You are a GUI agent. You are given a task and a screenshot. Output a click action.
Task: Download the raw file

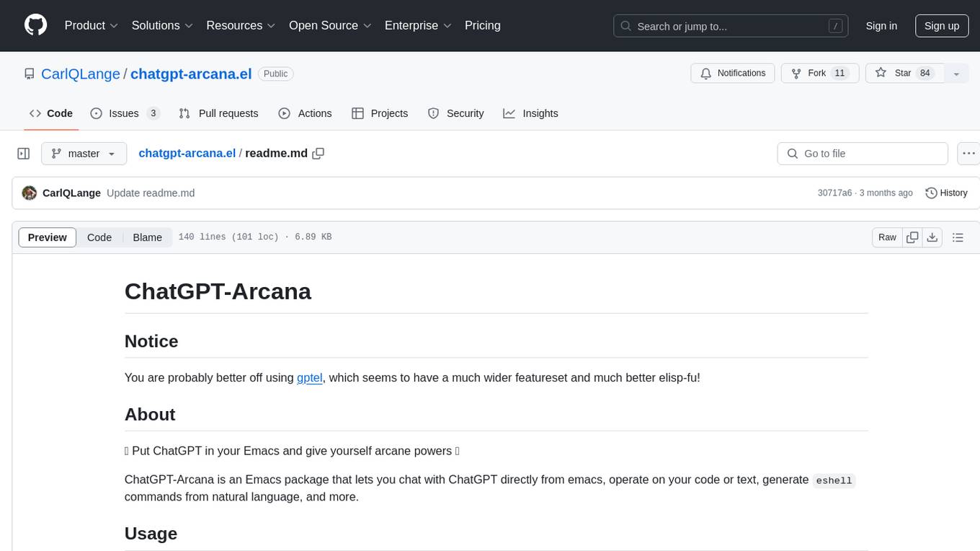[932, 237]
